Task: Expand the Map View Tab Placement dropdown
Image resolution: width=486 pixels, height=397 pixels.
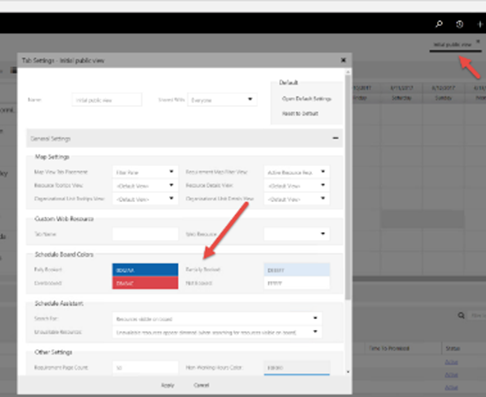Action: pos(145,172)
